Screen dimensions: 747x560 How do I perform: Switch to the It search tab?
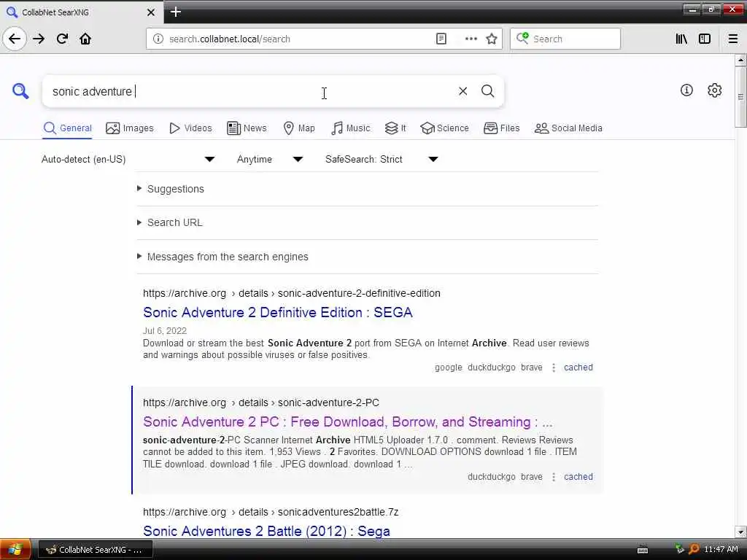click(x=395, y=128)
